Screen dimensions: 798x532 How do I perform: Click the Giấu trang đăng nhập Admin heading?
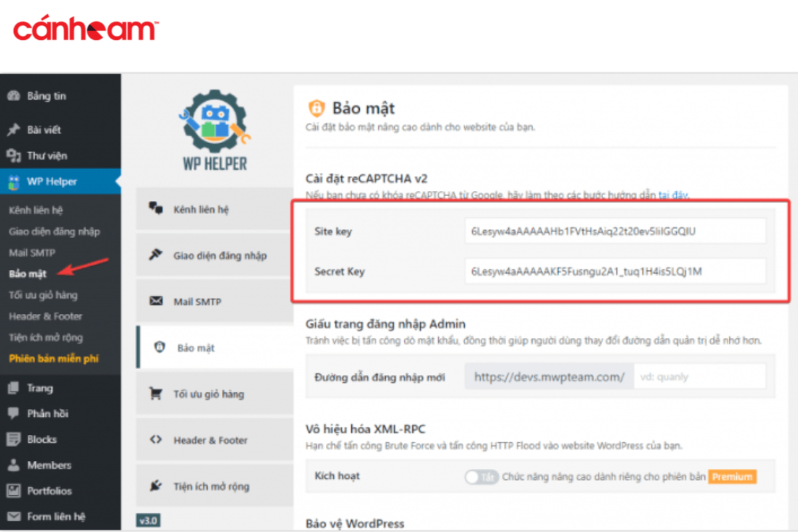click(386, 324)
